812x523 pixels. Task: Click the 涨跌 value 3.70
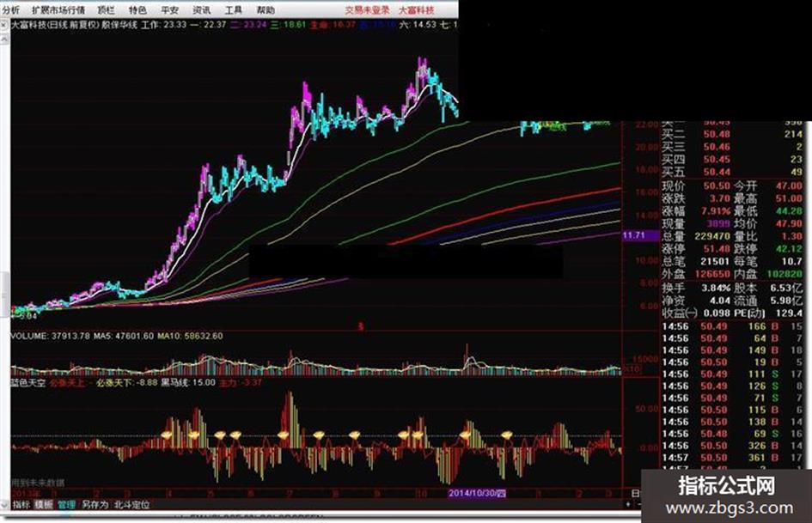720,198
